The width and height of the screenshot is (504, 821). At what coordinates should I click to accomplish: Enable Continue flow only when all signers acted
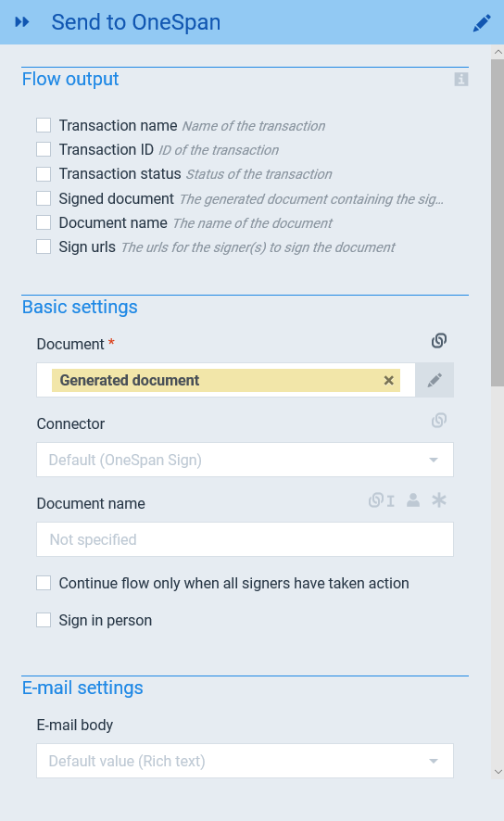[x=44, y=583]
